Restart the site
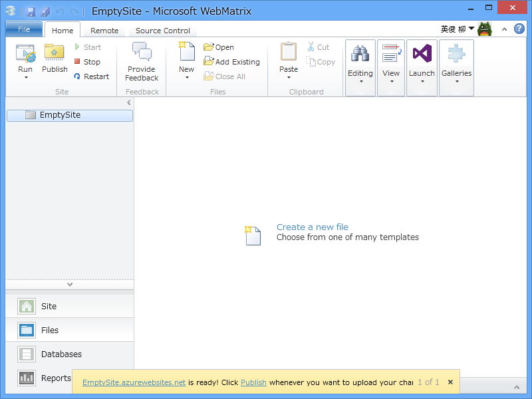 point(92,76)
